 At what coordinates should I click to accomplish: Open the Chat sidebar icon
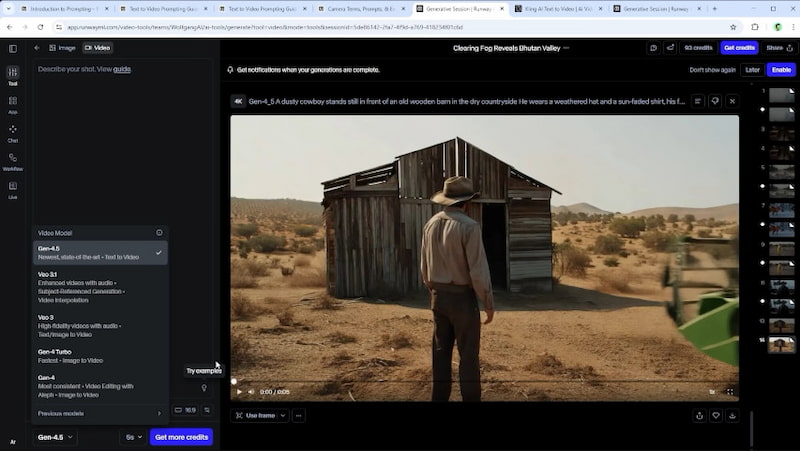click(13, 132)
